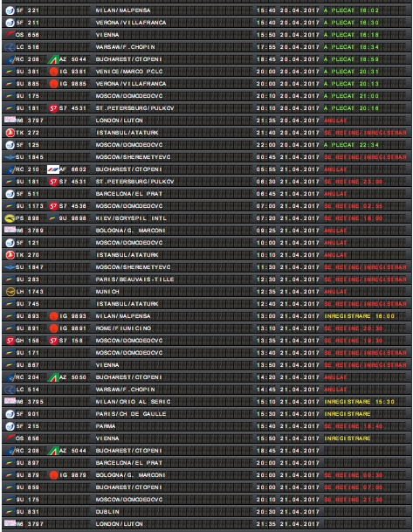Screen dimensions: 413x532
Task: Click the Tarom logo for flight RO 210
Action: click(x=10, y=169)
